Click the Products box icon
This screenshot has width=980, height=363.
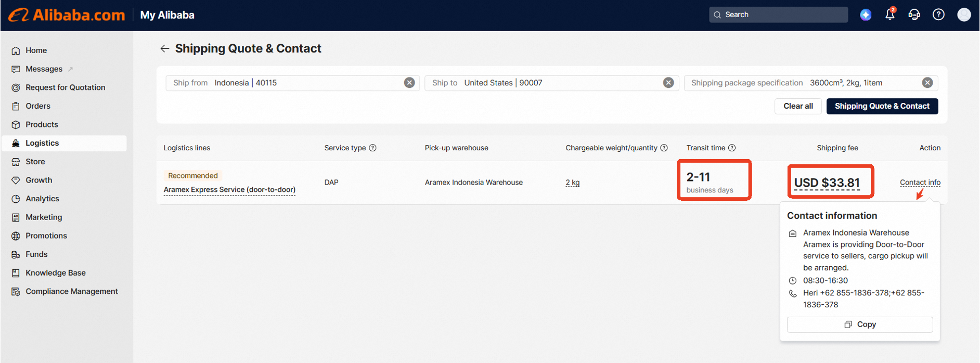tap(16, 125)
